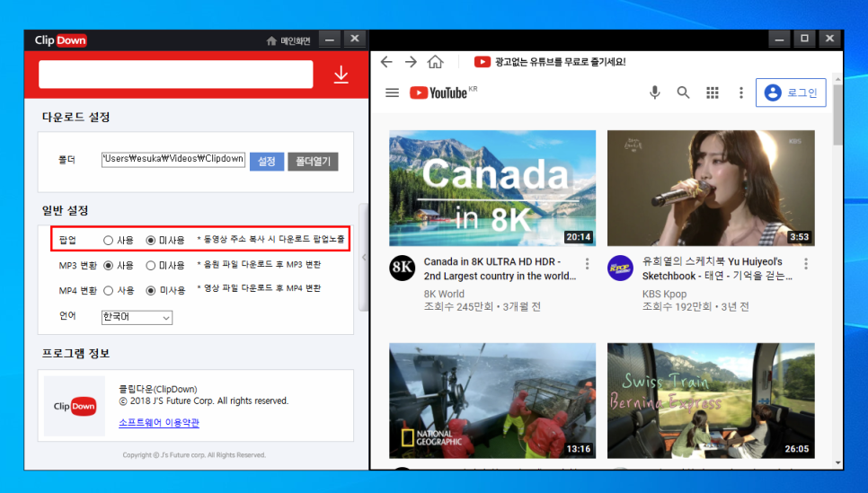
Task: Open YouTube settings three-dot menu
Action: click(x=741, y=92)
